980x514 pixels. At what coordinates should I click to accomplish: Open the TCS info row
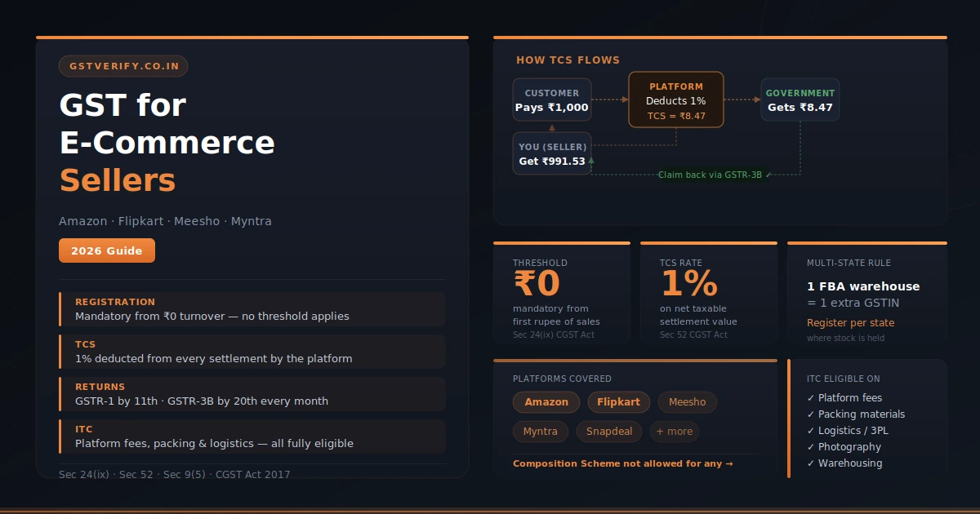point(252,352)
